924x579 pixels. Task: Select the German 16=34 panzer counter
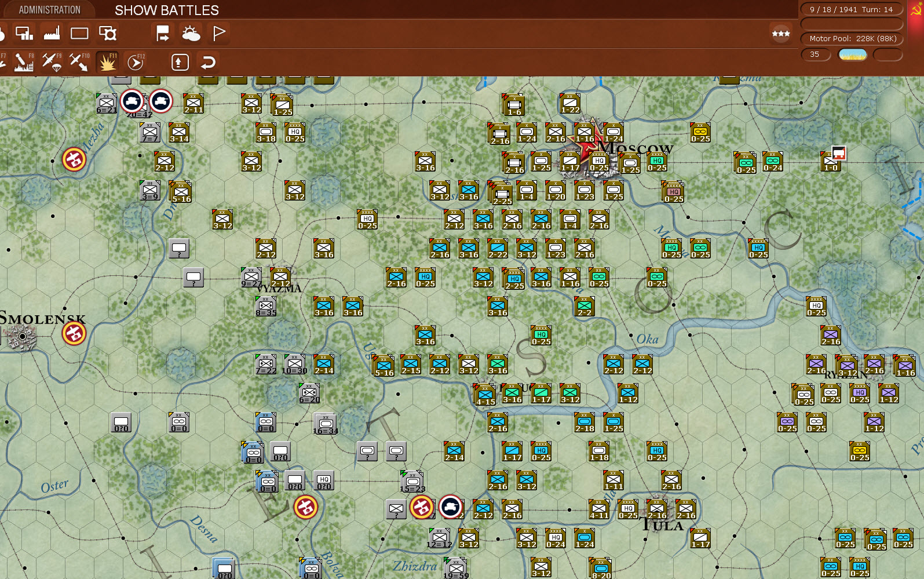click(326, 424)
